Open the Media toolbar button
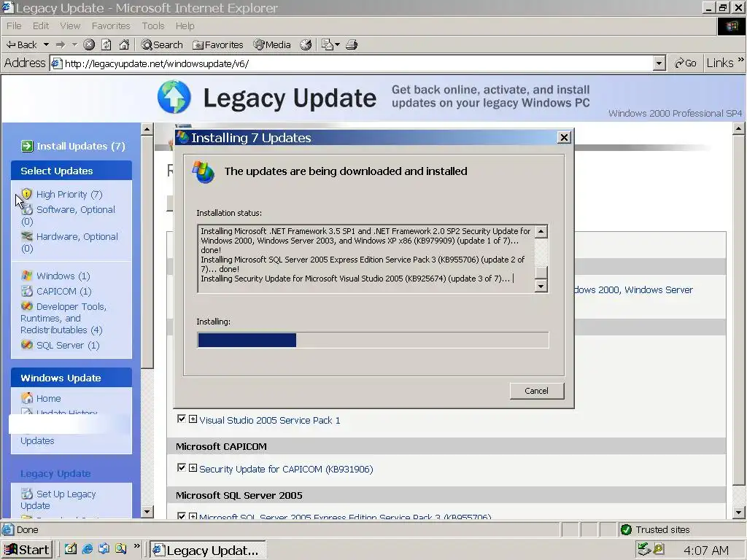The height and width of the screenshot is (560, 747). (272, 44)
